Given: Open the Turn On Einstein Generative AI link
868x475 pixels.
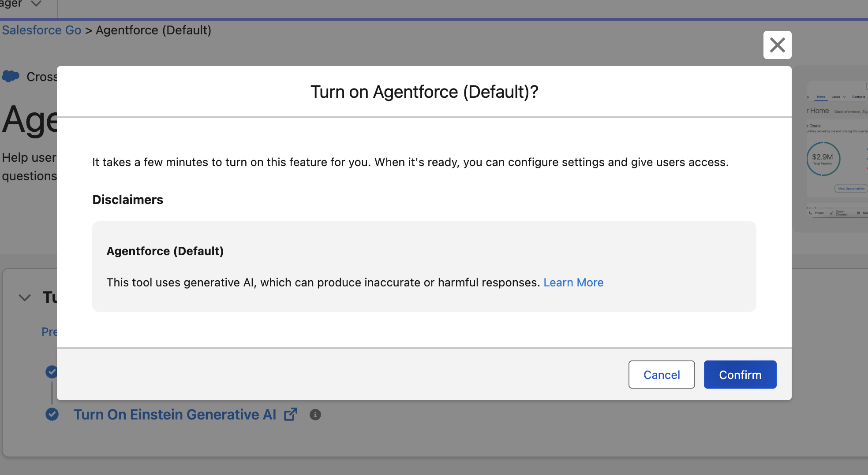Looking at the screenshot, I should click(x=175, y=415).
